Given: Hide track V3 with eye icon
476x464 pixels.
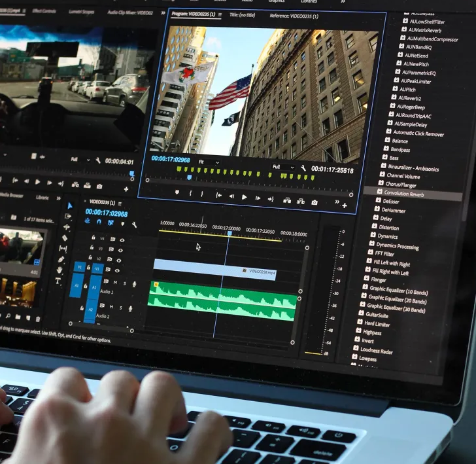Looking at the screenshot, I should tap(120, 250).
